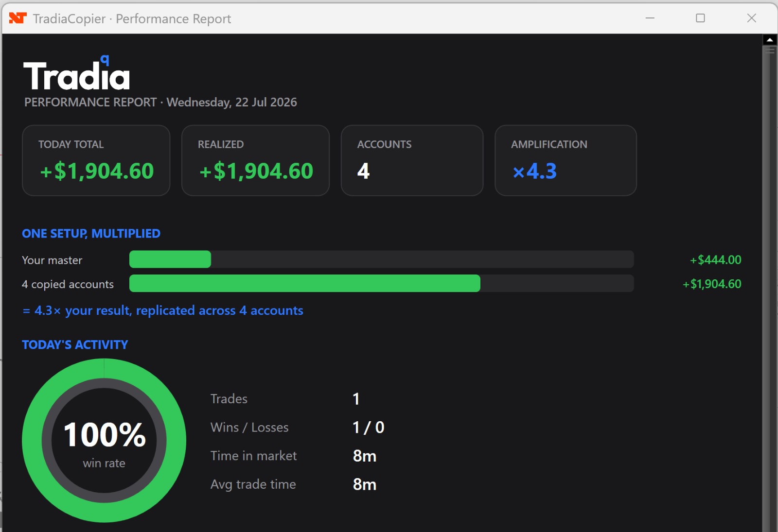778x532 pixels.
Task: Click the 'Avg trade time' label
Action: coord(253,484)
